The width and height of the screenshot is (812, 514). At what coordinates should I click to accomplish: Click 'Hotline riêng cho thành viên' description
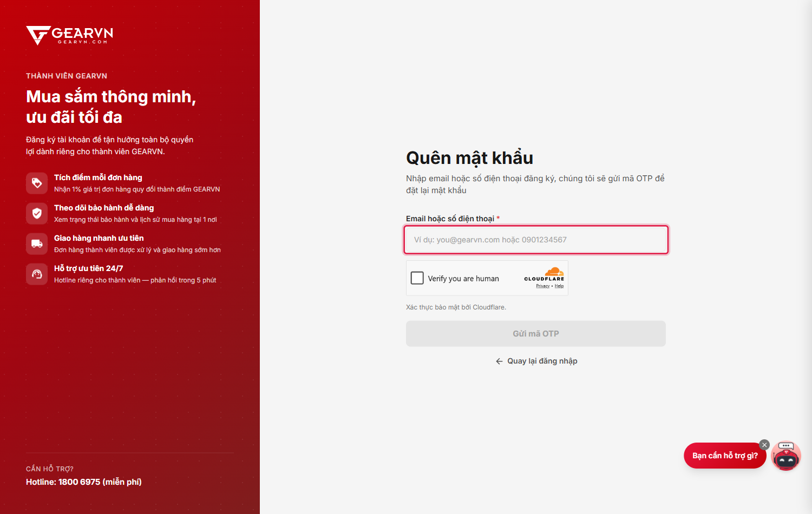pyautogui.click(x=135, y=280)
